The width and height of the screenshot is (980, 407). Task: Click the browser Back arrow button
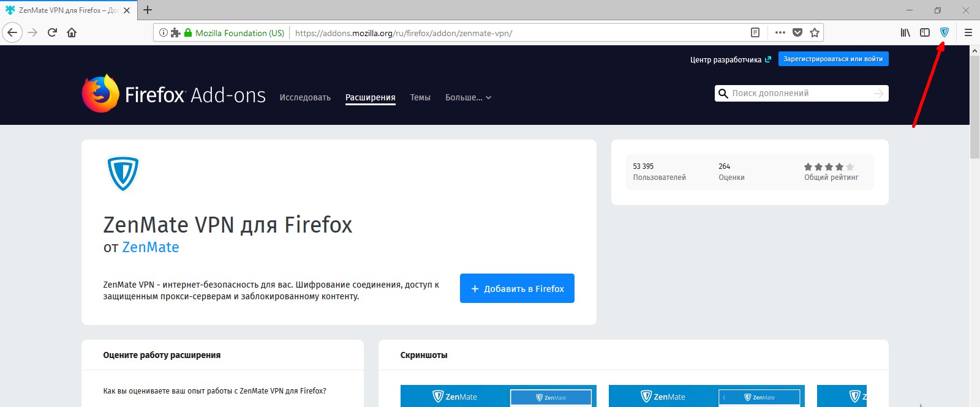(x=12, y=32)
